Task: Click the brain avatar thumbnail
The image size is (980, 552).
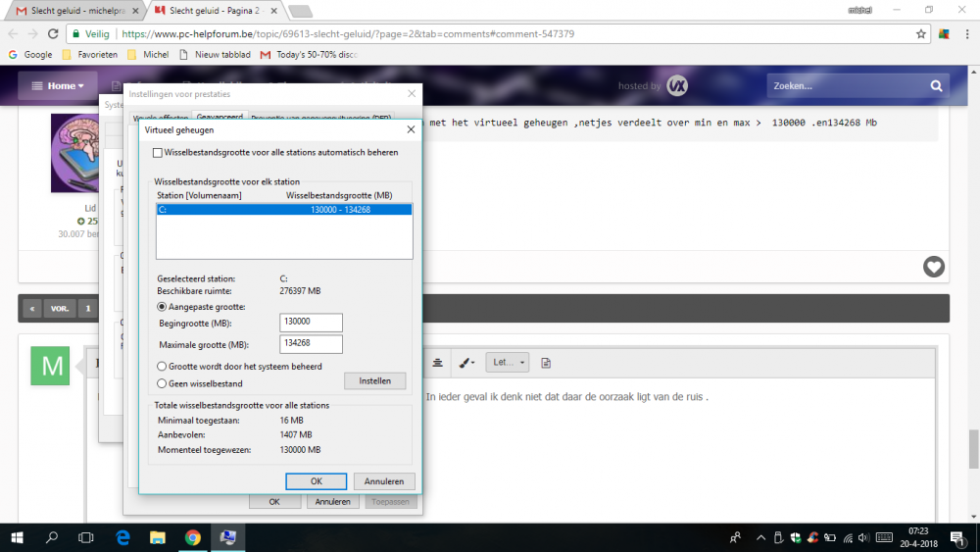Action: click(x=74, y=153)
